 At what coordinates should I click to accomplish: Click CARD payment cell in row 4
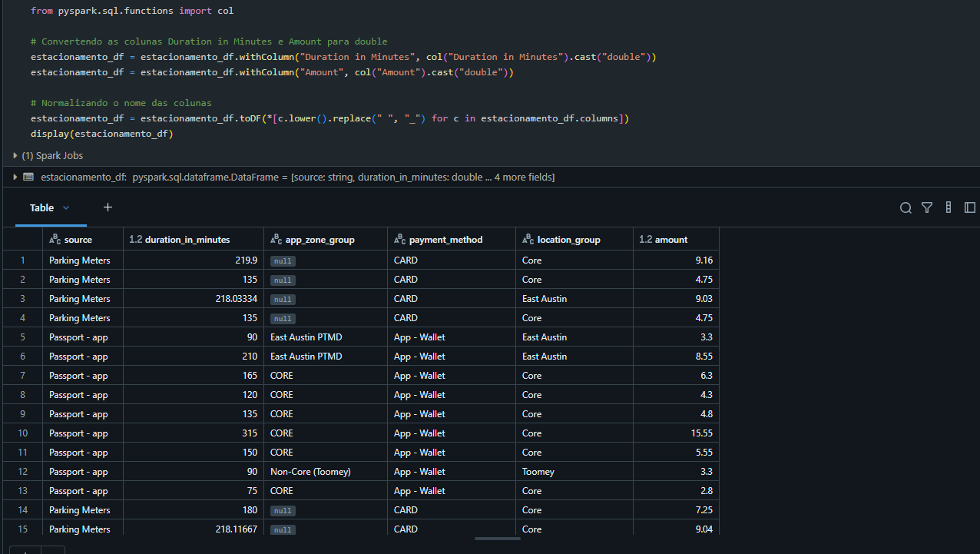452,318
